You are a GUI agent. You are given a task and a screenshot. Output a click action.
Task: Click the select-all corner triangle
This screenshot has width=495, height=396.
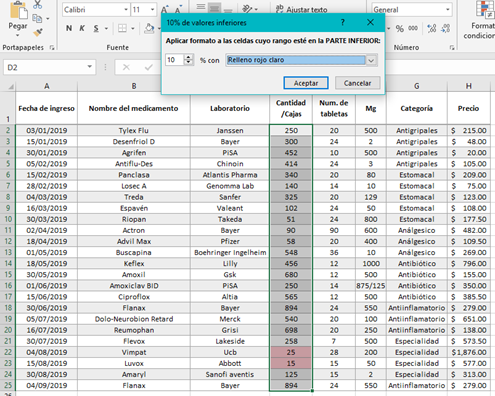pos(11,87)
